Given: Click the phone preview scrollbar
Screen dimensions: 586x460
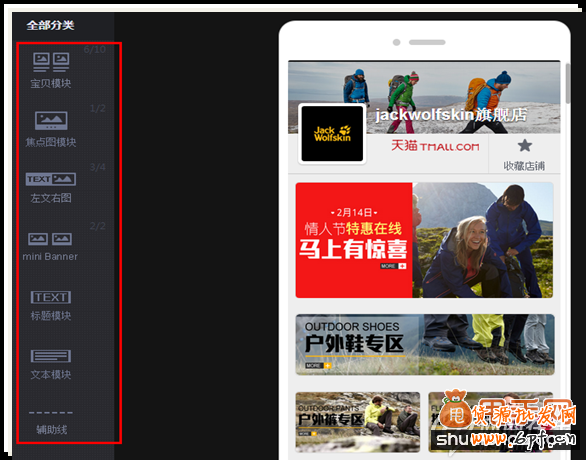Looking at the screenshot, I should 568,83.
